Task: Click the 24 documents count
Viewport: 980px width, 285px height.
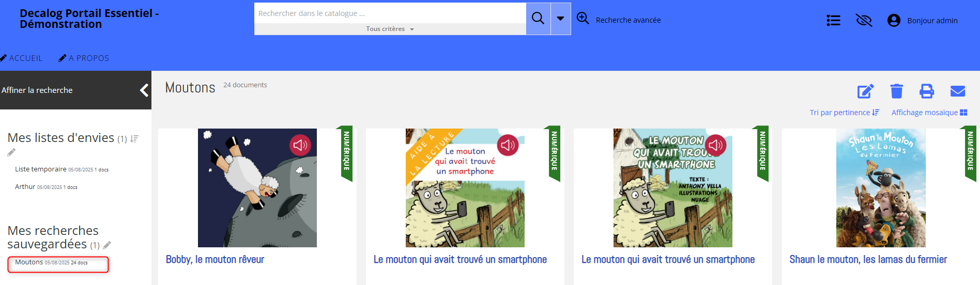Action: coord(245,85)
